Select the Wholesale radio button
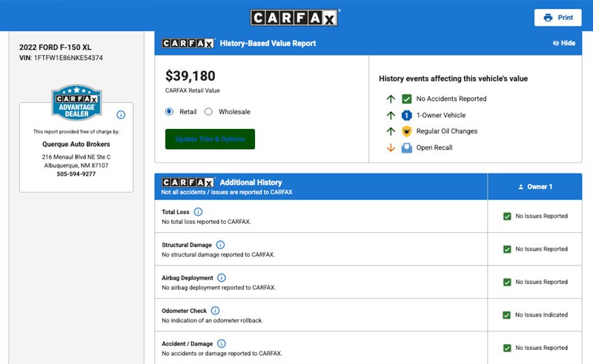Image resolution: width=593 pixels, height=364 pixels. coord(208,112)
